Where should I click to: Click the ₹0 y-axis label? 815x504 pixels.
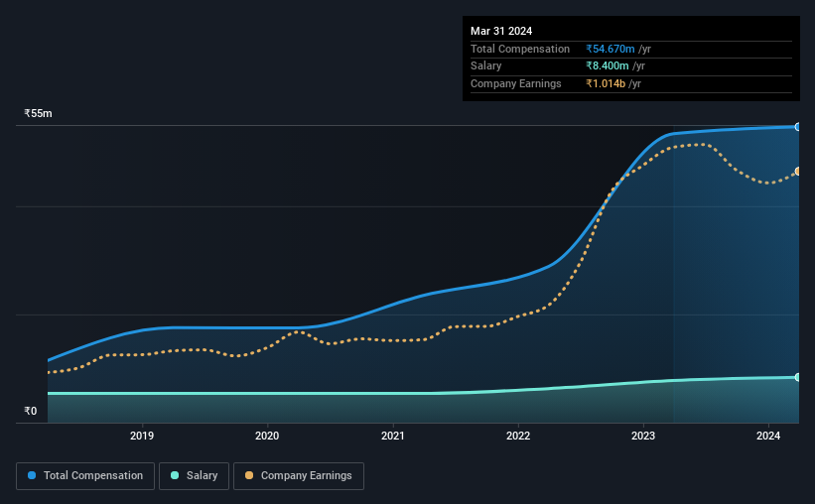click(x=31, y=411)
